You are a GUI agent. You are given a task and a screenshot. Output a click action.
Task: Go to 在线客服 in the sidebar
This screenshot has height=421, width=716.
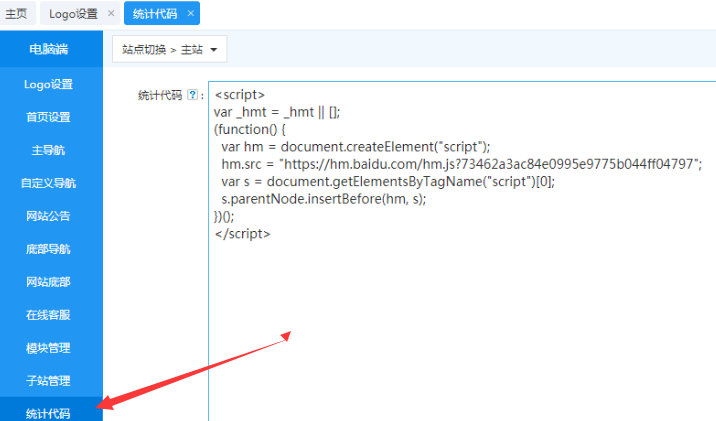tap(50, 315)
